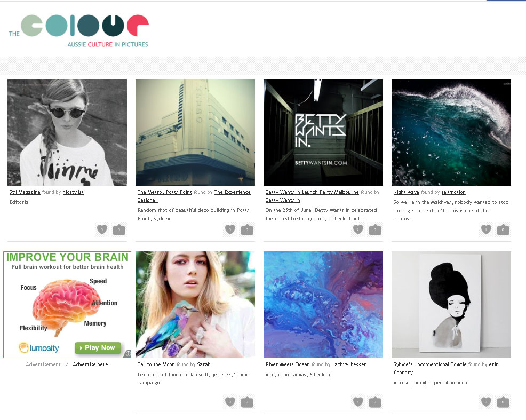Click the ad info icon on Lumosity banner

tap(128, 354)
